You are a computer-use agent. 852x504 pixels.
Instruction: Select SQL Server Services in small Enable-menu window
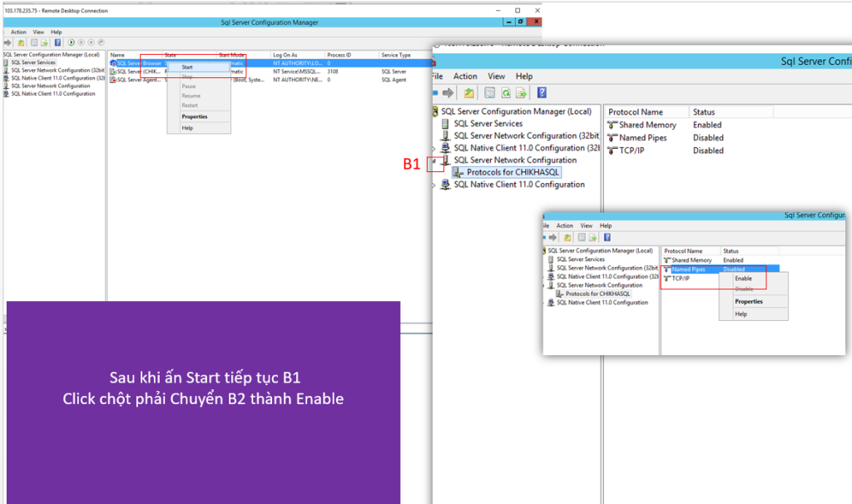(580, 259)
